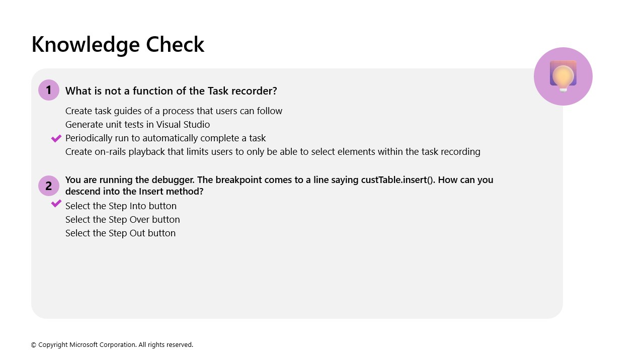
Task: Choose "Select the Step Over button" answer
Action: coord(122,220)
